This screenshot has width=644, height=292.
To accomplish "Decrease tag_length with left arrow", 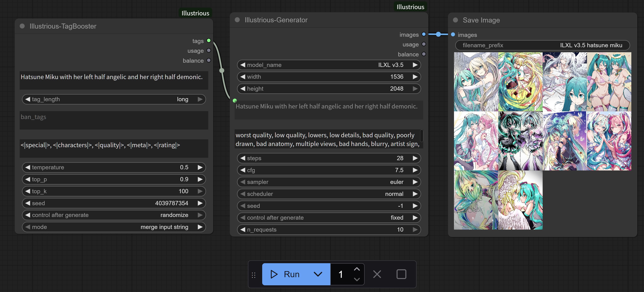I will click(x=28, y=99).
